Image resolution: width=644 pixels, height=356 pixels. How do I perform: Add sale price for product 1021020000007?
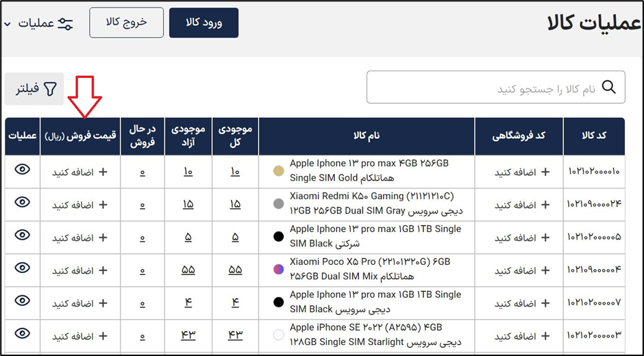tap(79, 303)
